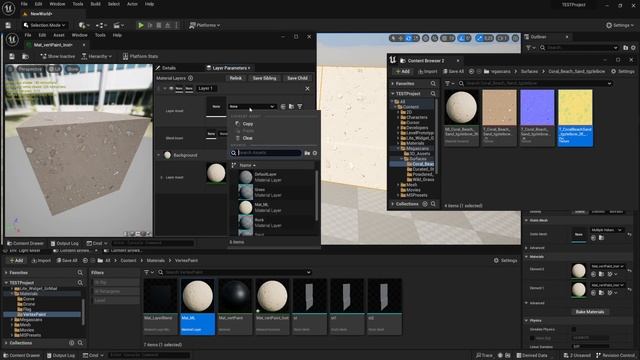Open the Platforms dropdown
This screenshot has width=640, height=360.
(x=204, y=25)
